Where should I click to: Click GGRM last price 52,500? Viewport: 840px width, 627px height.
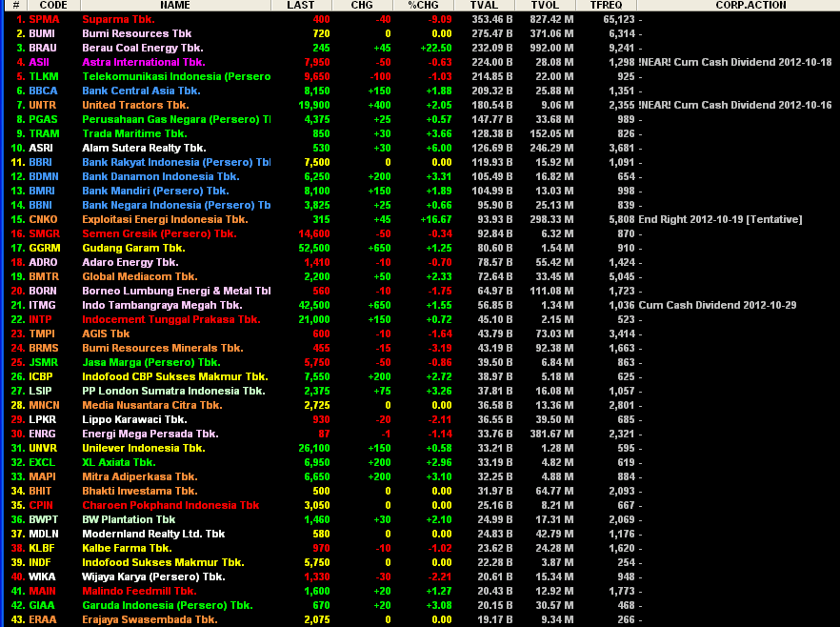coord(314,248)
